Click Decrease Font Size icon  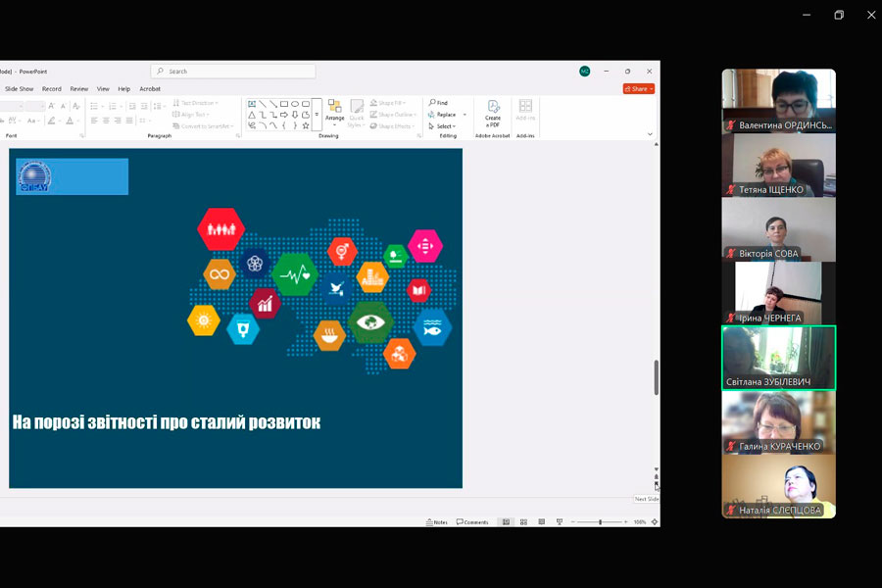(x=64, y=106)
